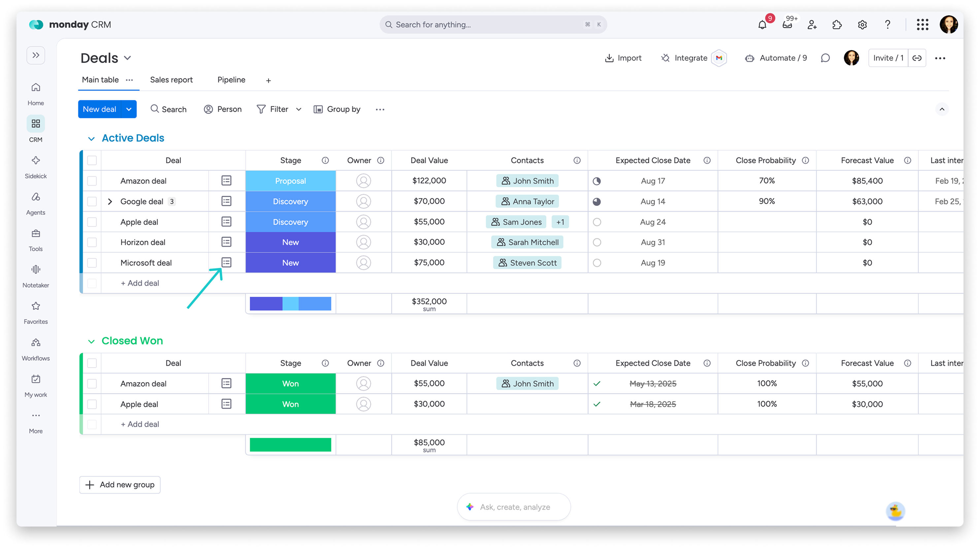Open CRM in the sidebar

36,130
